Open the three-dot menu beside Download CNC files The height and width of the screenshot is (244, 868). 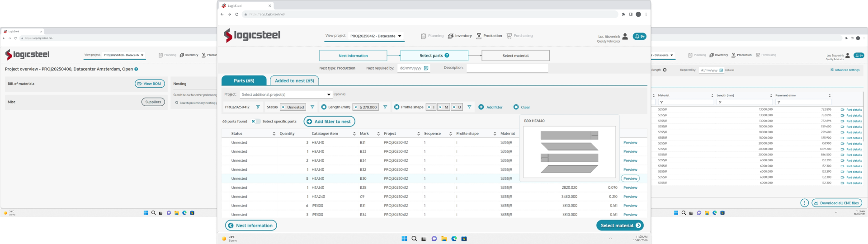point(804,203)
